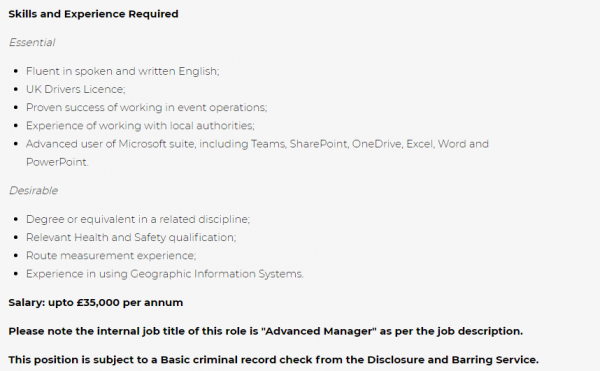Screen dimensions: 600x371
Task: Click the 'Disclosure and Barring Service' text
Action: [452, 360]
